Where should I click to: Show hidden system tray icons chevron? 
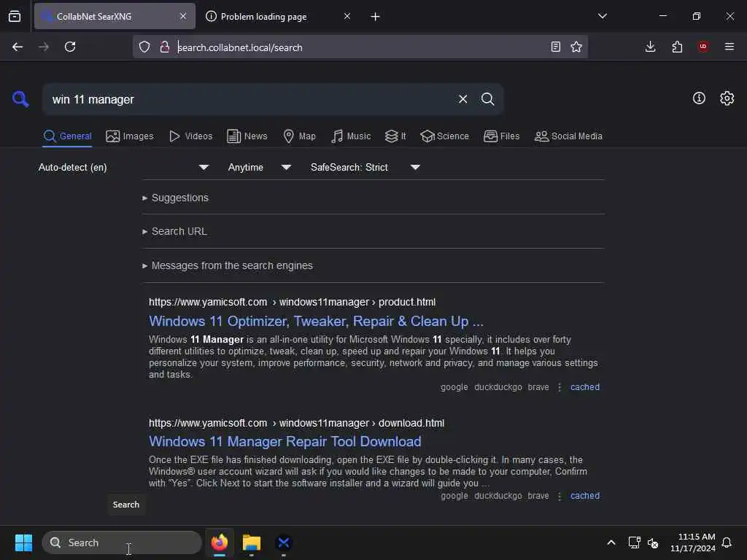(611, 542)
